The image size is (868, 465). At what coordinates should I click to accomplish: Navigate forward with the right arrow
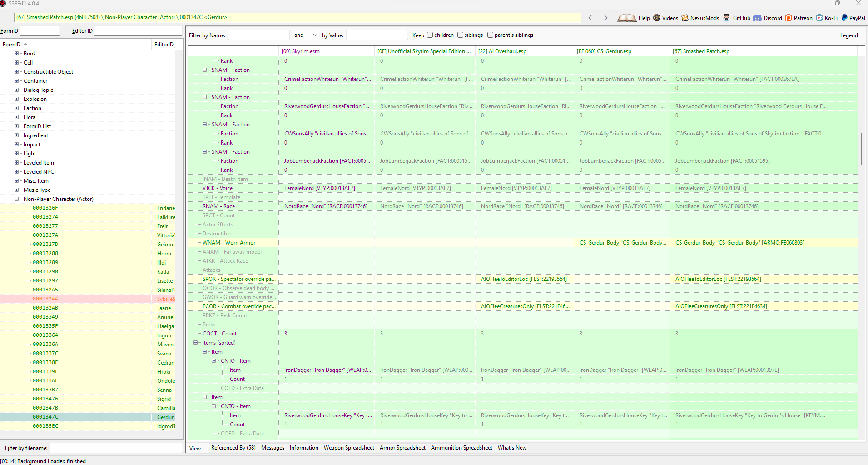[x=605, y=18]
